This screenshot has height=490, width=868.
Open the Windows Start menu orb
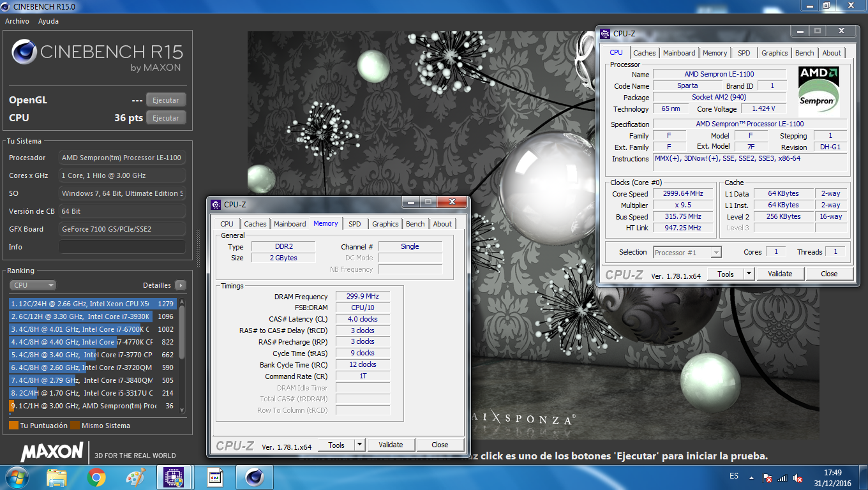[16, 477]
